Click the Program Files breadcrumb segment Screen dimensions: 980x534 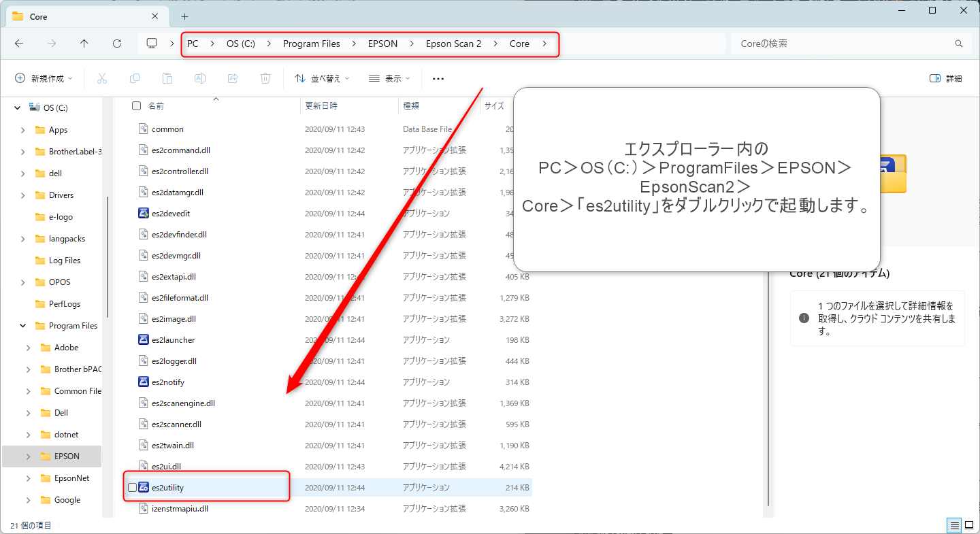click(x=312, y=44)
